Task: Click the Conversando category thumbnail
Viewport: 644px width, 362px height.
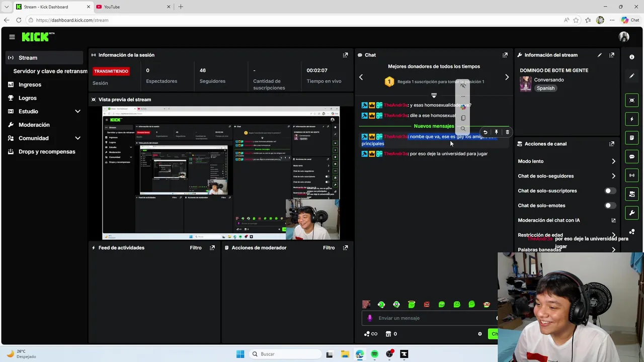Action: 526,84
